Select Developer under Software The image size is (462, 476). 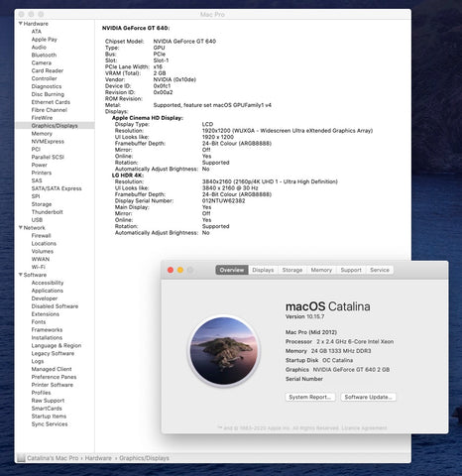[x=45, y=298]
